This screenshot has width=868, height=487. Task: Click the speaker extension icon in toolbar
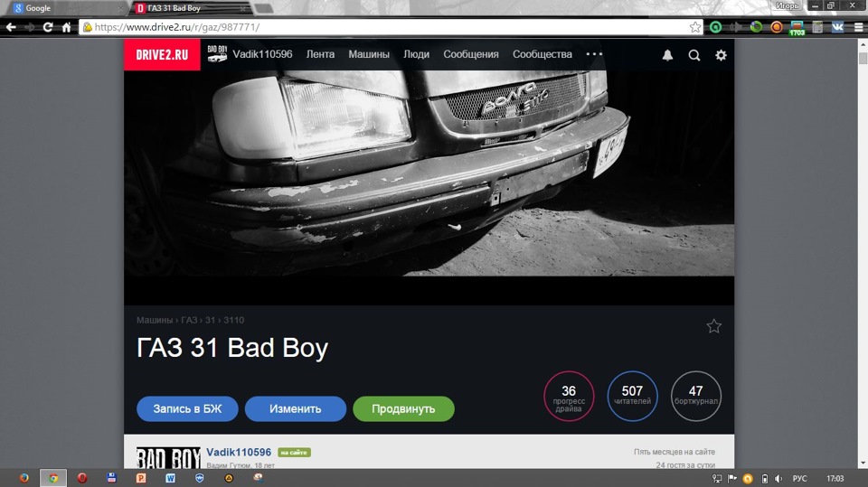tap(736, 27)
